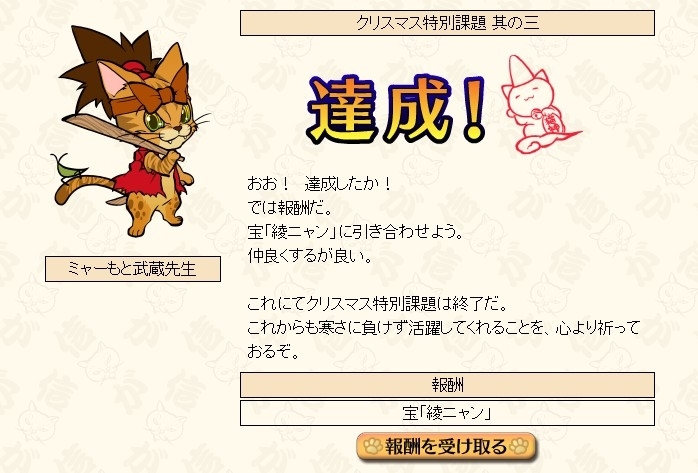Click the cat's red ribbon headband
The width and height of the screenshot is (698, 473).
coord(150,99)
